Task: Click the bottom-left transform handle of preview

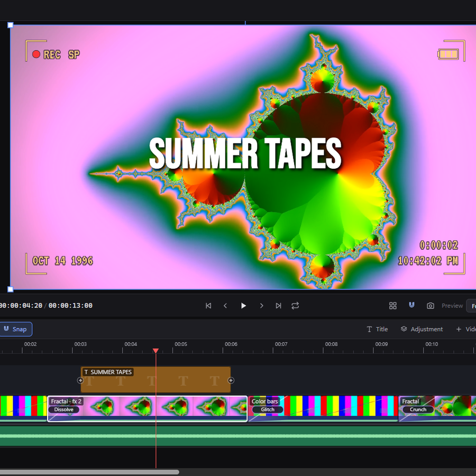Action: [x=11, y=289]
